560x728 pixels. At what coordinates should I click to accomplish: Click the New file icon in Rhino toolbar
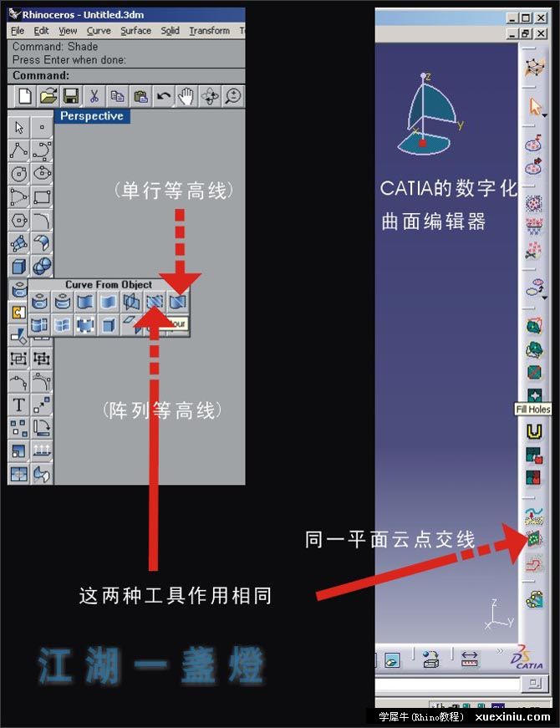point(25,97)
